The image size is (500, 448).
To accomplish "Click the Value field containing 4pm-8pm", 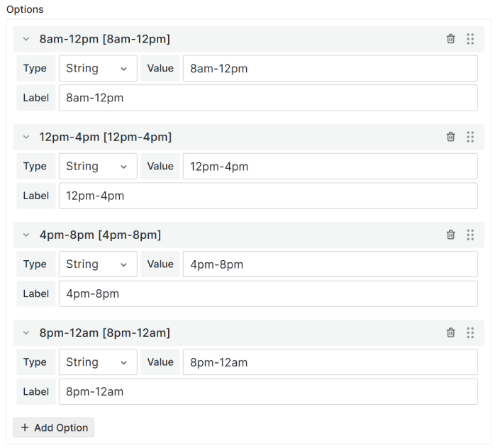I will coord(330,264).
